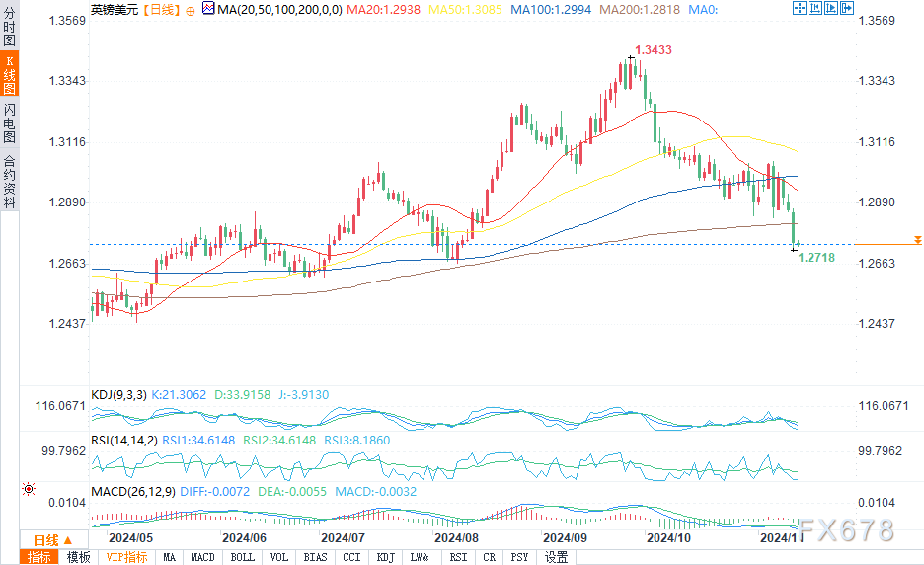Open the 闪电图 side tab
This screenshot has height=565, width=924.
10,122
